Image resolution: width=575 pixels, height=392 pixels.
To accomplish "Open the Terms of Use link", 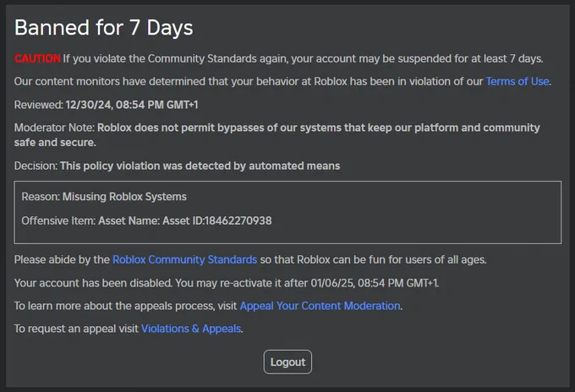I will pyautogui.click(x=517, y=81).
